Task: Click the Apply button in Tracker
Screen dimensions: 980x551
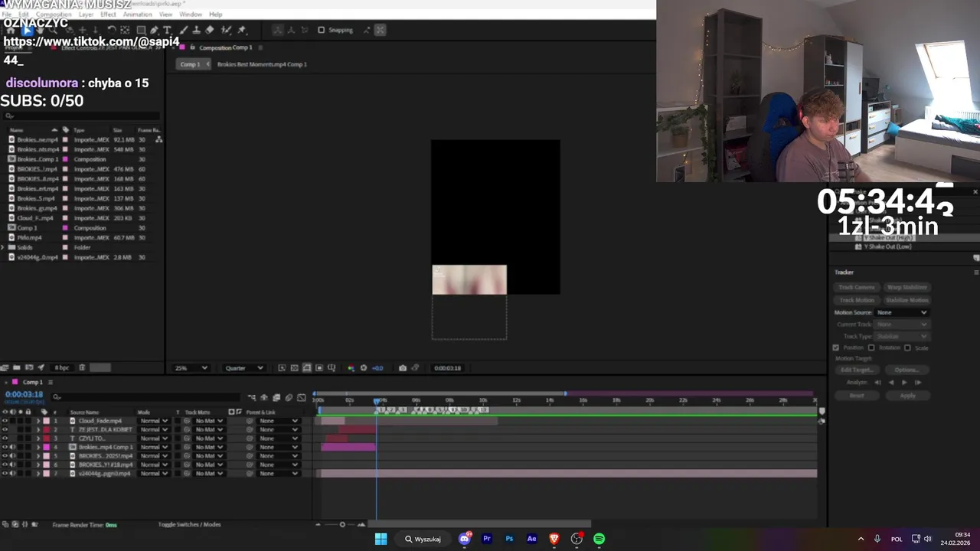Action: [907, 396]
